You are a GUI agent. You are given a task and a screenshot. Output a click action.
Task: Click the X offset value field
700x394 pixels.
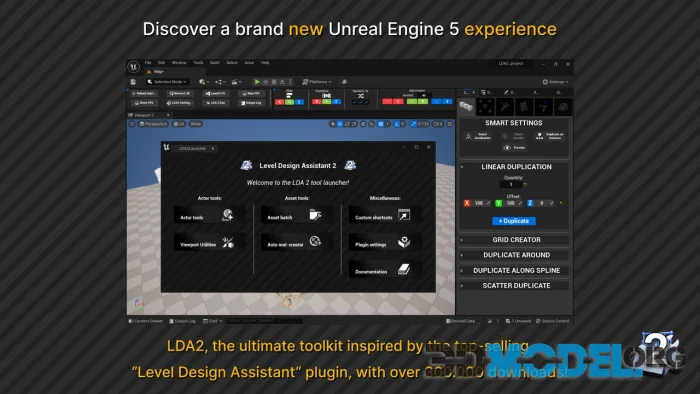pyautogui.click(x=479, y=203)
